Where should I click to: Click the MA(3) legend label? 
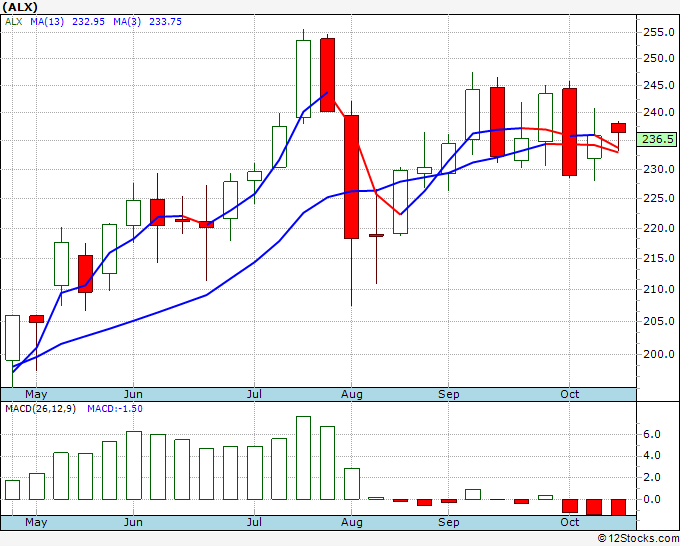pyautogui.click(x=127, y=22)
